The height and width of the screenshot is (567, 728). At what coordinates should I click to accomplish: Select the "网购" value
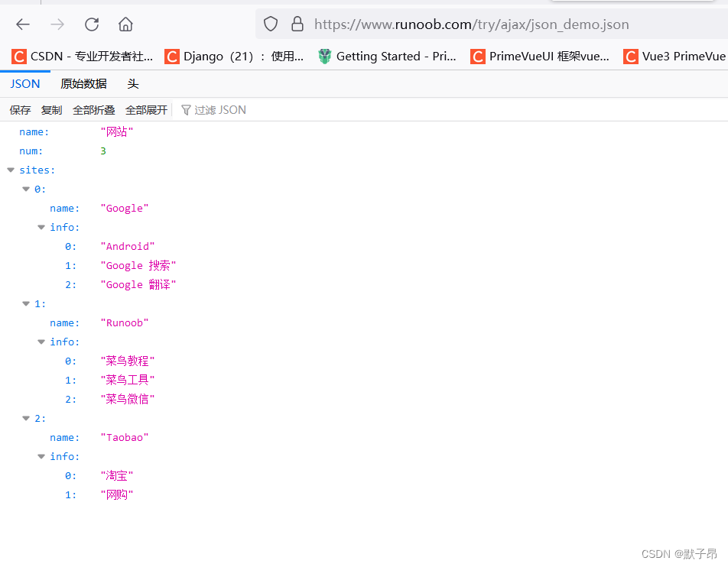(x=117, y=494)
